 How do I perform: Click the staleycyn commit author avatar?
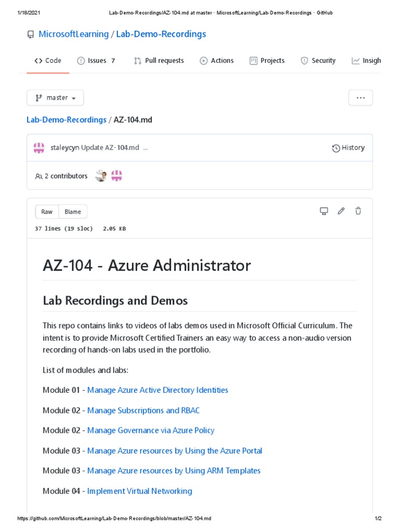(39, 148)
